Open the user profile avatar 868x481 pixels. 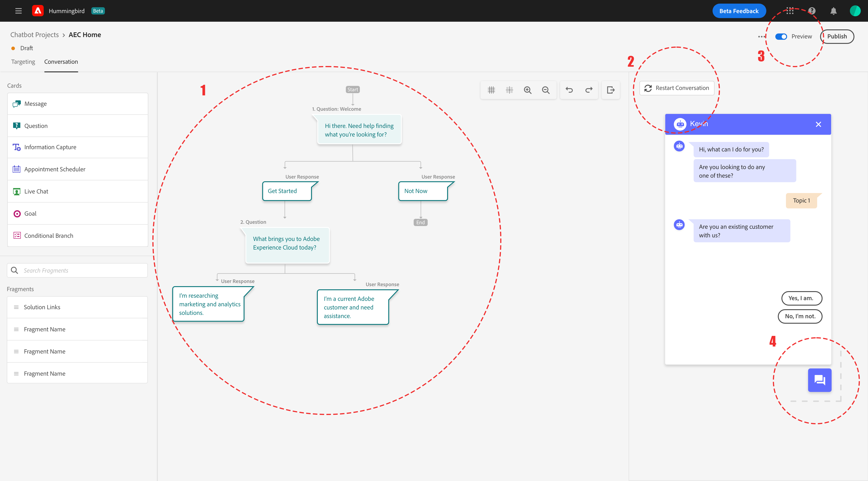[x=855, y=11]
